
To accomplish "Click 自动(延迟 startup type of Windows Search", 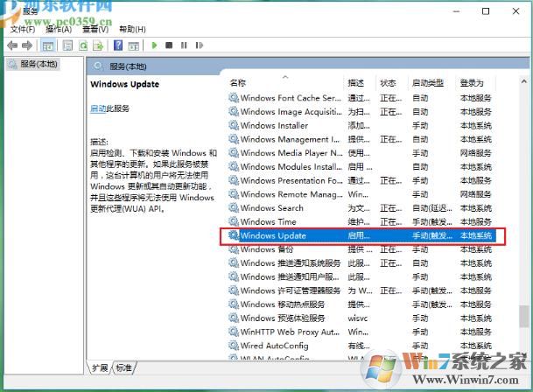I will [x=431, y=208].
